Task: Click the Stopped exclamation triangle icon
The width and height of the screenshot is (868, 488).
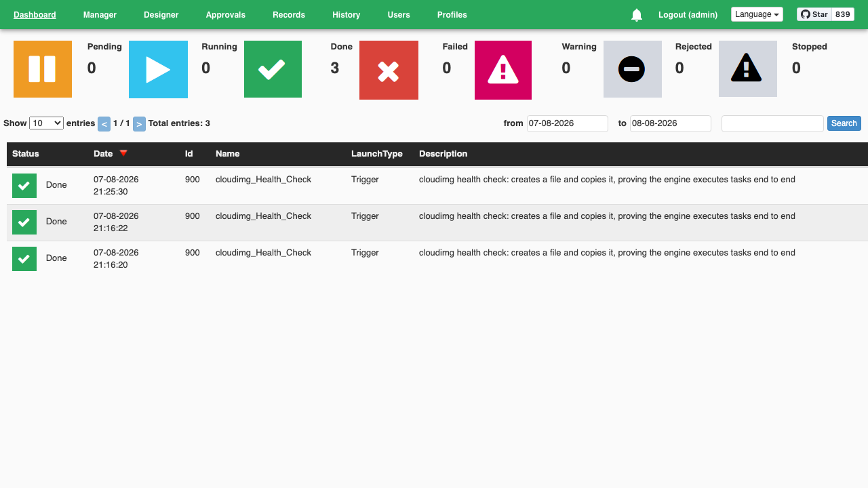Action: tap(747, 69)
